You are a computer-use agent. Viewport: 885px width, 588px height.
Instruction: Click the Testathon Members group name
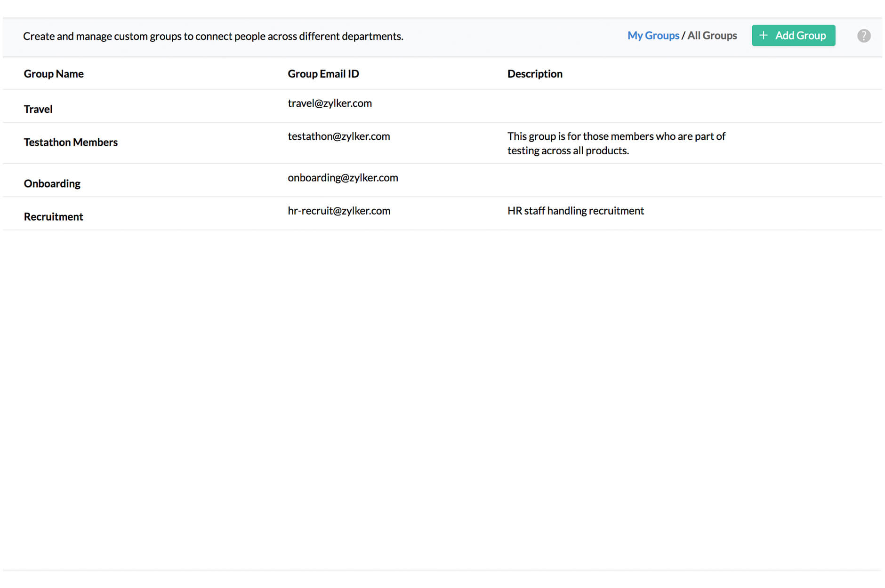(x=71, y=142)
